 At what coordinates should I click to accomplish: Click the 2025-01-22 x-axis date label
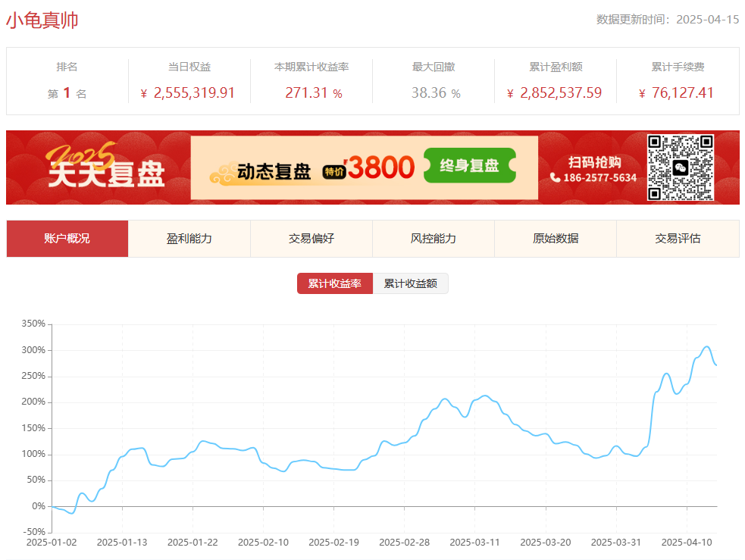(193, 543)
